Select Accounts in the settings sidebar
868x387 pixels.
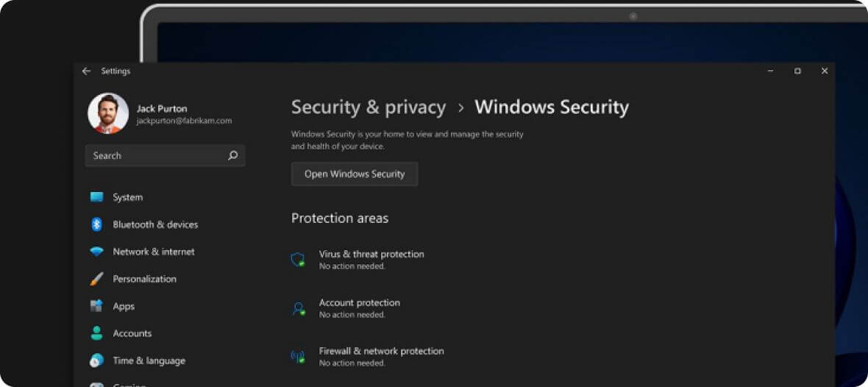point(132,333)
